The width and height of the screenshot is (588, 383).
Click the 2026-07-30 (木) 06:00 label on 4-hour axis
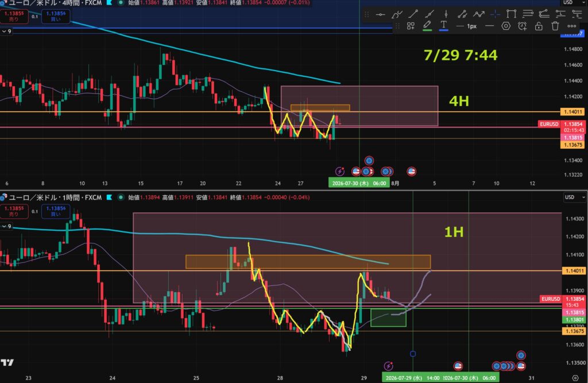[x=359, y=183]
